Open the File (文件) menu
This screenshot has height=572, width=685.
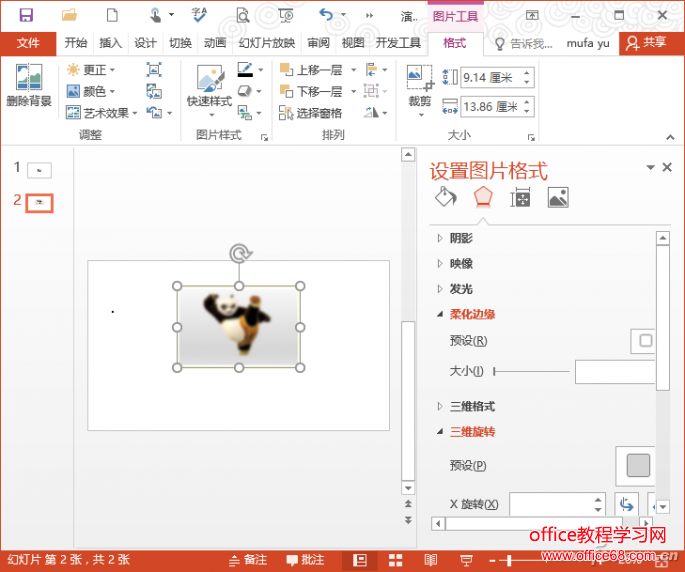tap(28, 43)
